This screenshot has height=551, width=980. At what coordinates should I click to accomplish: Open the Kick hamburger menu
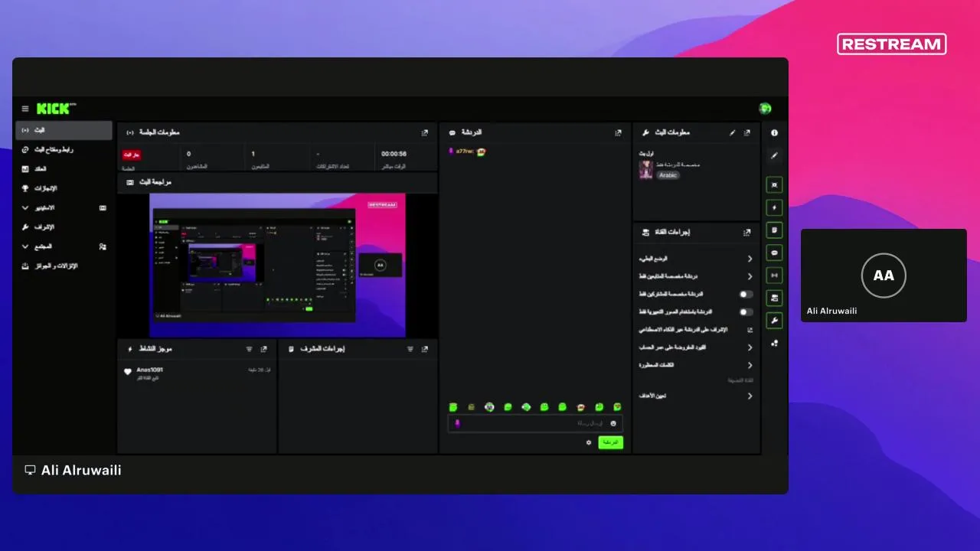(x=25, y=109)
